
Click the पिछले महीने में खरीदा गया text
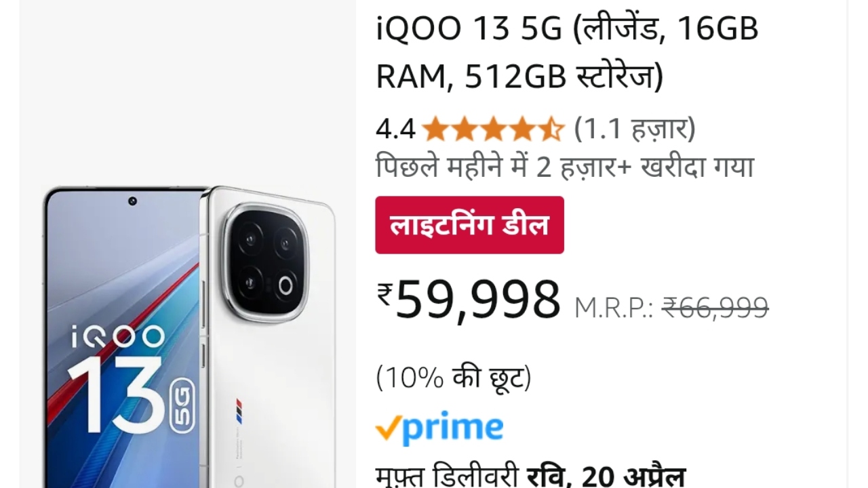coord(565,166)
